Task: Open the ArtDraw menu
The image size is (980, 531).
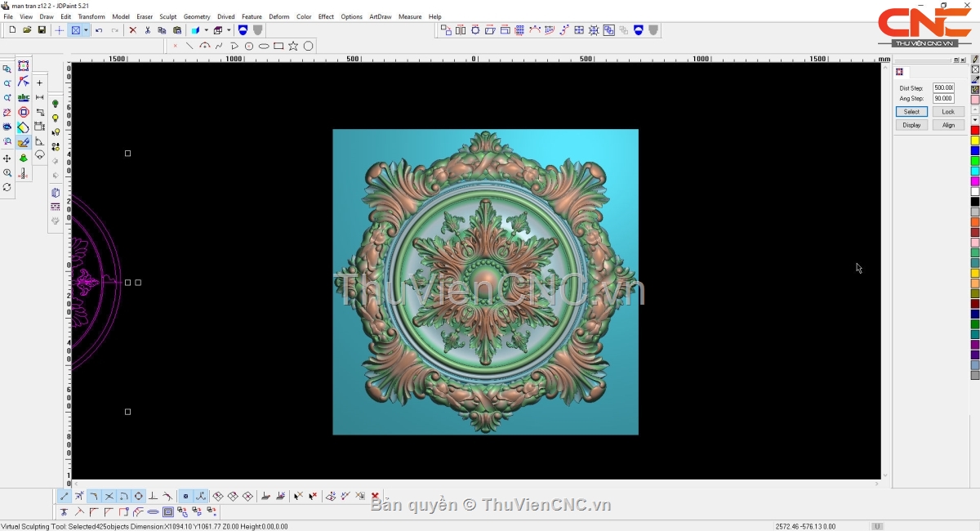Action: point(380,16)
